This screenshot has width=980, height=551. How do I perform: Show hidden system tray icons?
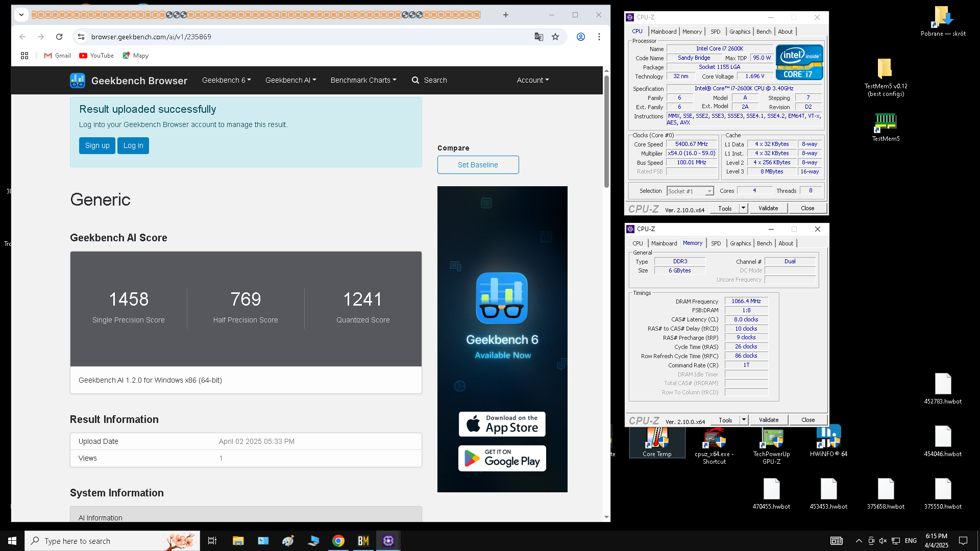tap(859, 541)
